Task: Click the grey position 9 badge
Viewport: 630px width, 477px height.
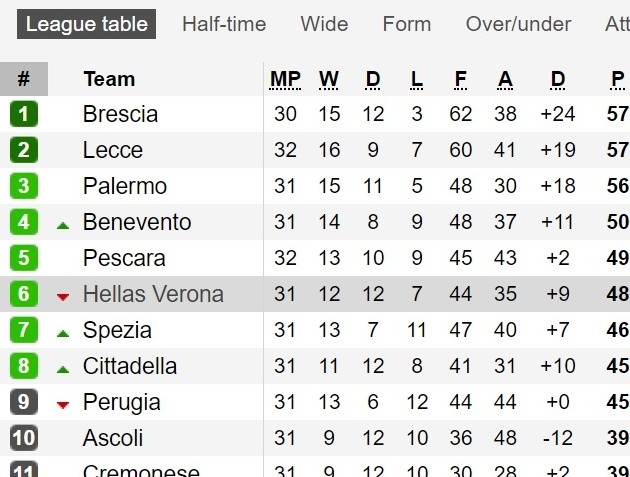Action: pos(24,402)
